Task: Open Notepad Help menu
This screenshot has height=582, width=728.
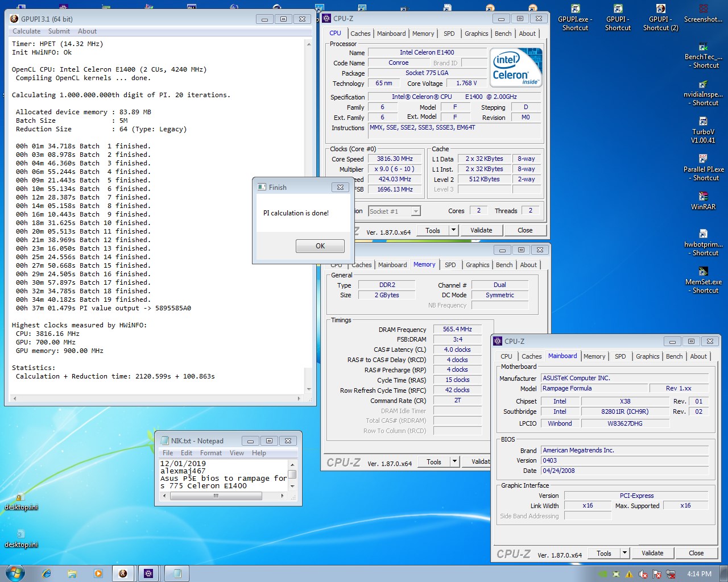Action: (x=259, y=453)
